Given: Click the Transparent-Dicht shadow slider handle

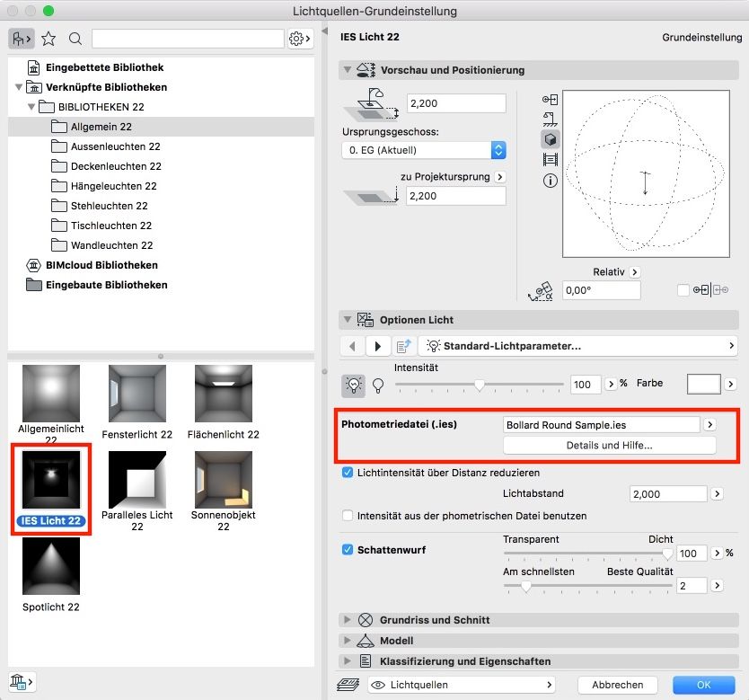Looking at the screenshot, I should coord(667,554).
